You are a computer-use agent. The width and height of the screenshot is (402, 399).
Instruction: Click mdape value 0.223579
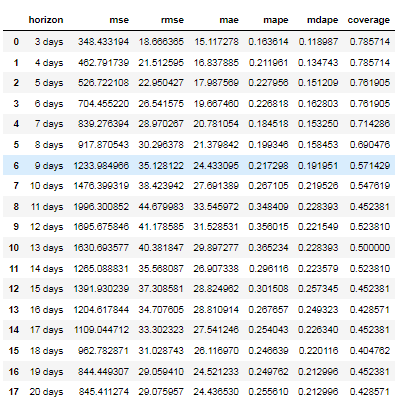click(x=318, y=269)
